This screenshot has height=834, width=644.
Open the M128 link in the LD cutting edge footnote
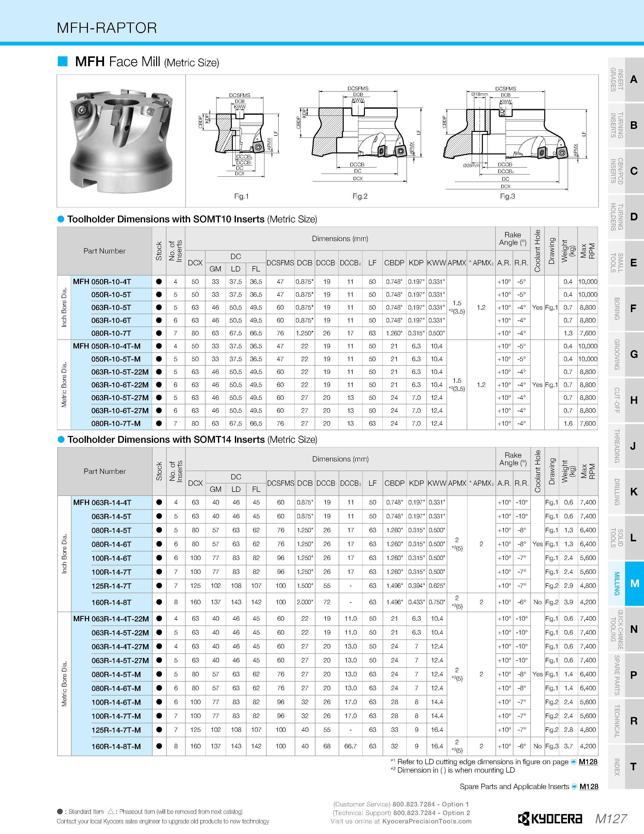click(588, 762)
